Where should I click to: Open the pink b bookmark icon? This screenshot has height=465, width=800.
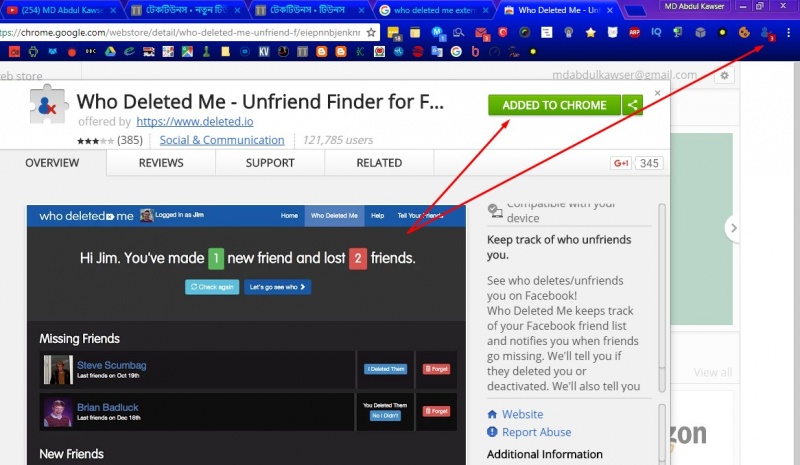(x=476, y=51)
